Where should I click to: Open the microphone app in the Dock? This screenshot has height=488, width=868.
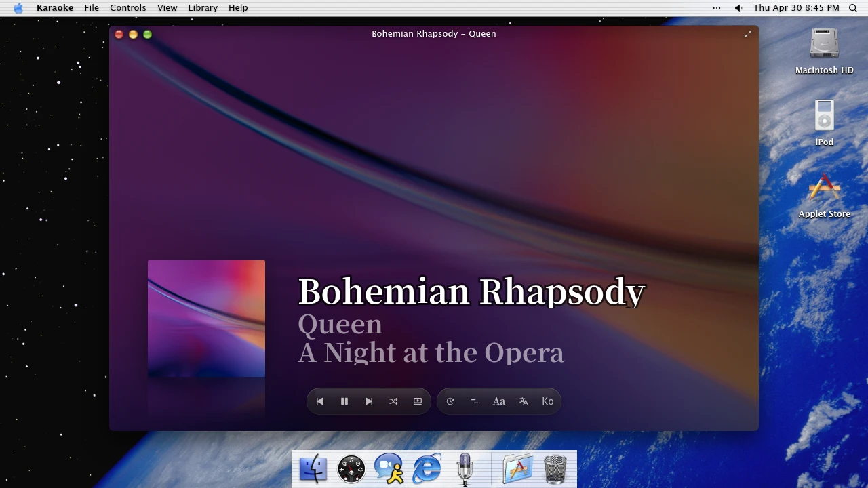tap(465, 468)
